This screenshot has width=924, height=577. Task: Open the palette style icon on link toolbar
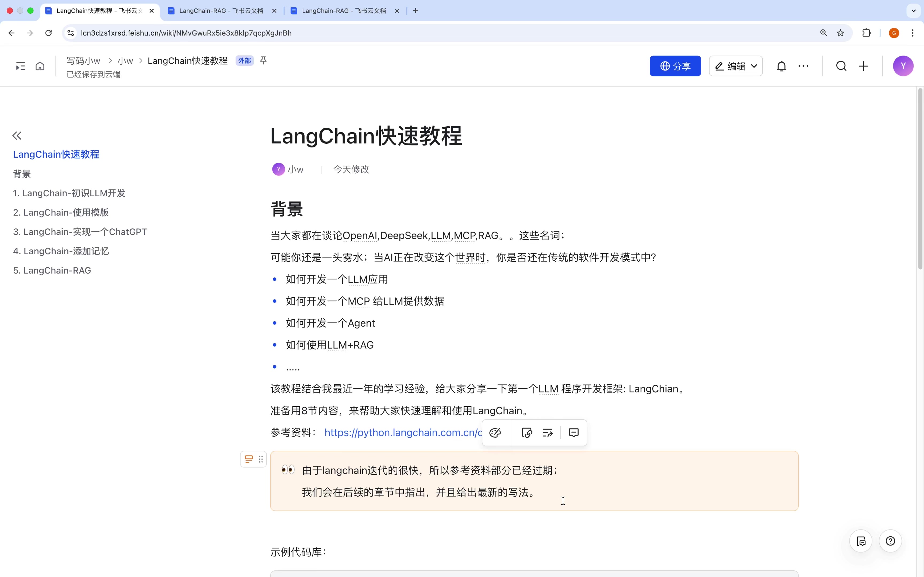click(495, 432)
